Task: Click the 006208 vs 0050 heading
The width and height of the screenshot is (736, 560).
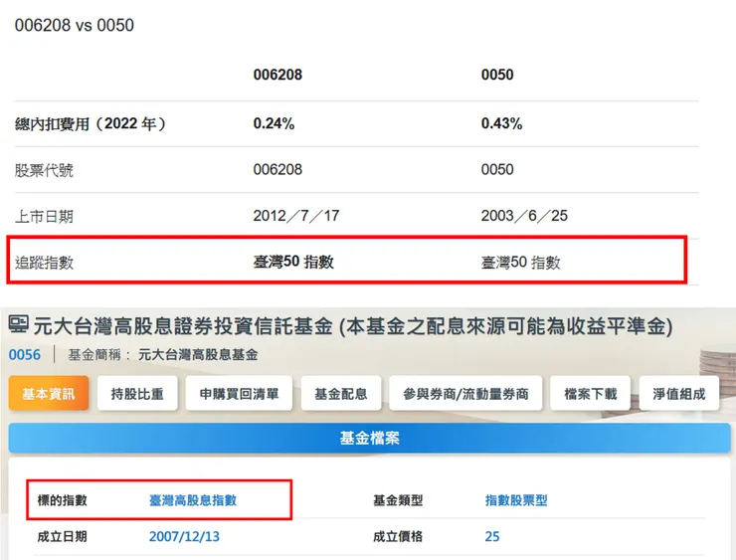Action: click(x=75, y=25)
